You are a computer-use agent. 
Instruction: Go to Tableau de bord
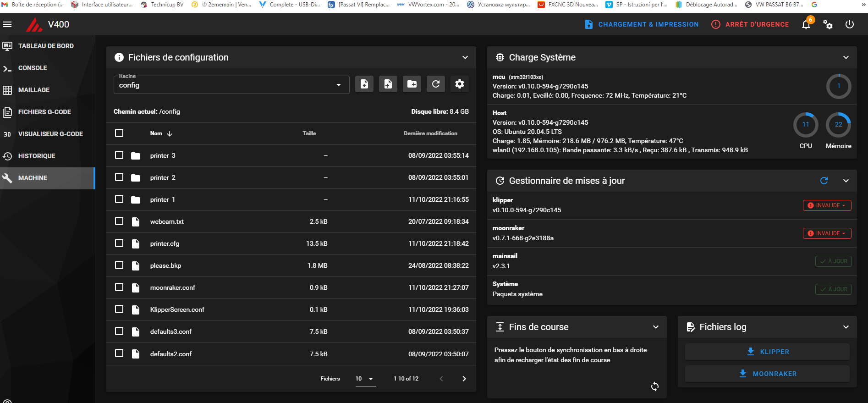[47, 46]
